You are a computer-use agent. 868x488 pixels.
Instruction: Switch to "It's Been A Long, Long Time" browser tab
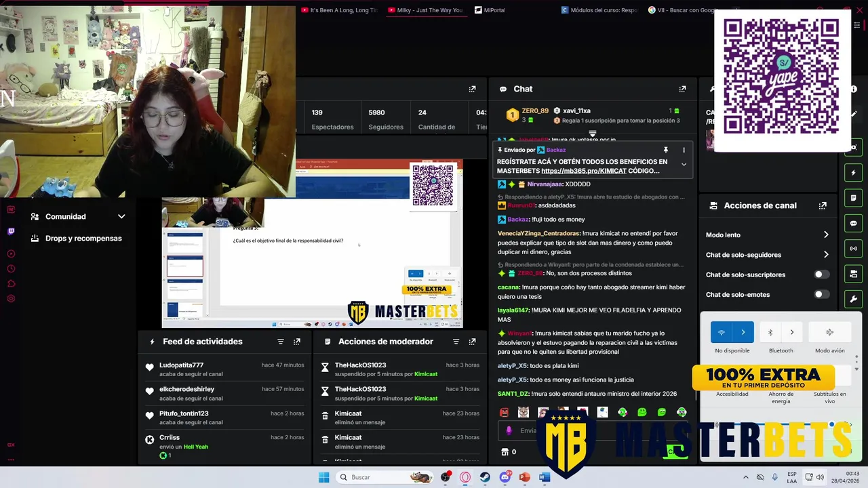(x=339, y=10)
